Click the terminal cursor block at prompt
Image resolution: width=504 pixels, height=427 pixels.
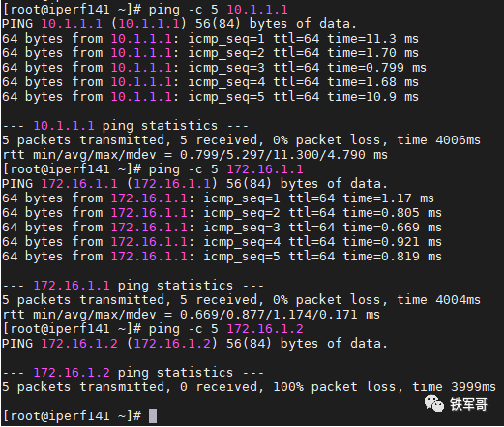[x=153, y=415]
